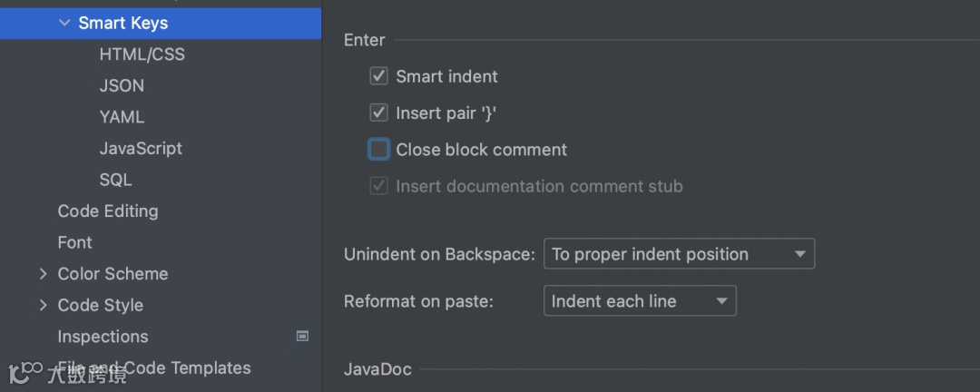Open YAML smart keys settings
Screen dimensions: 980x392
pos(122,117)
